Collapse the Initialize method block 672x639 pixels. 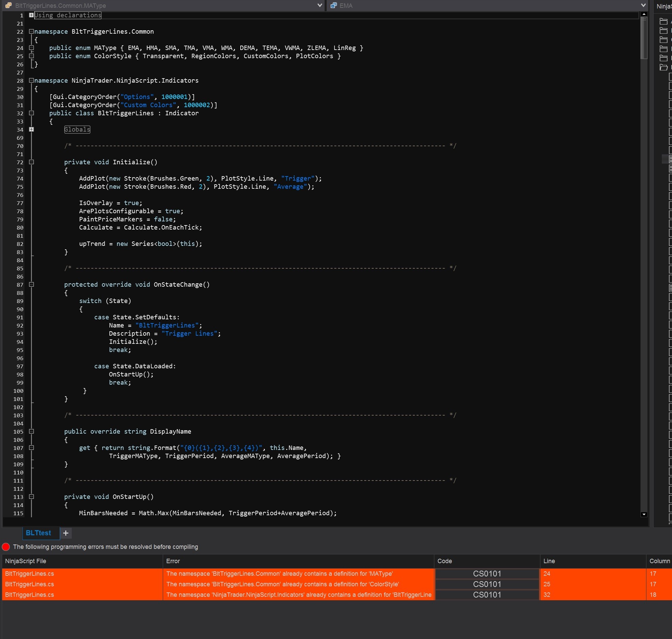click(31, 162)
